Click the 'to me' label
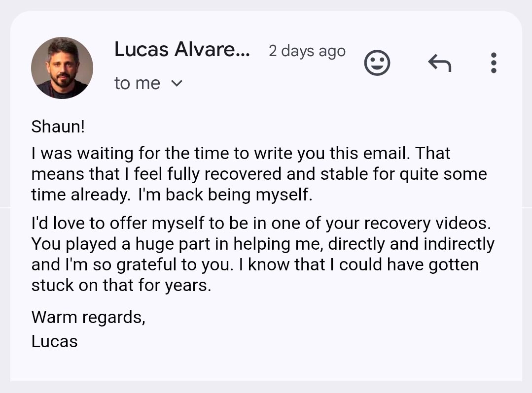 click(x=137, y=83)
